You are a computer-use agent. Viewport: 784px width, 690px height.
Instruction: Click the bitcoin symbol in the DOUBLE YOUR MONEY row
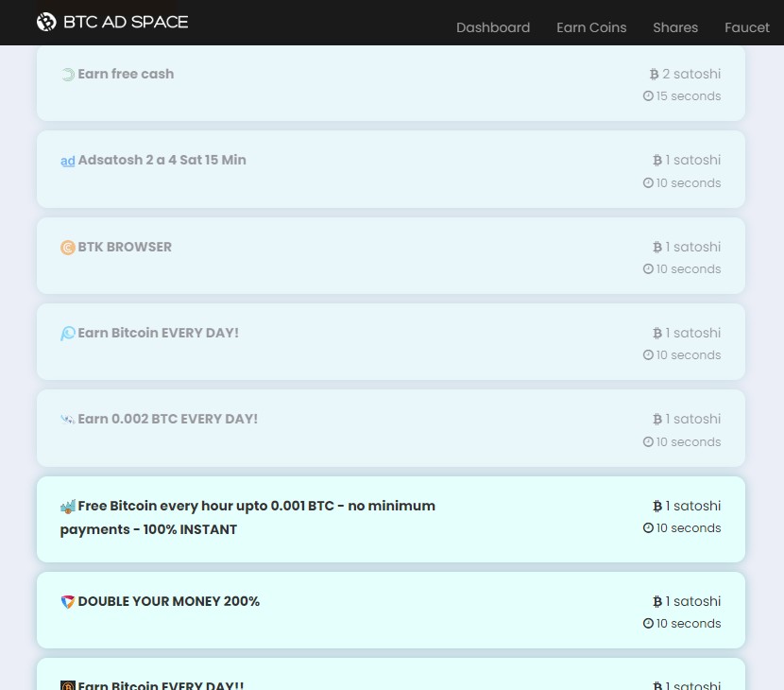pyautogui.click(x=657, y=601)
